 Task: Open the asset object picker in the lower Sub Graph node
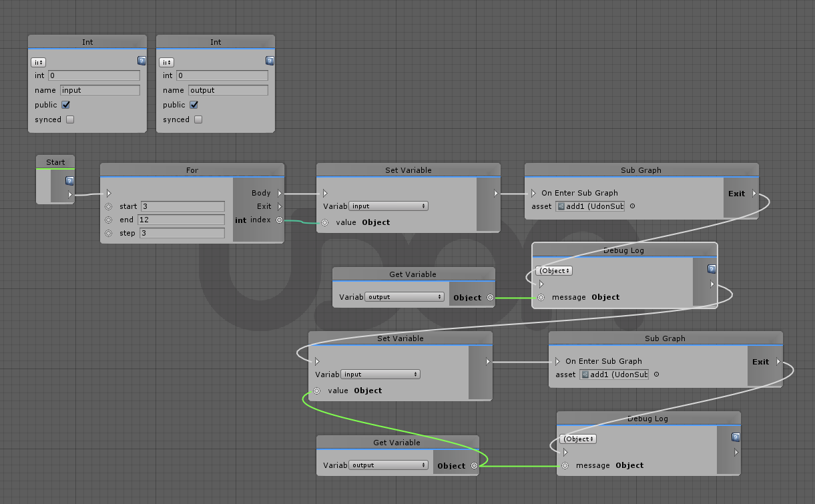tap(656, 374)
